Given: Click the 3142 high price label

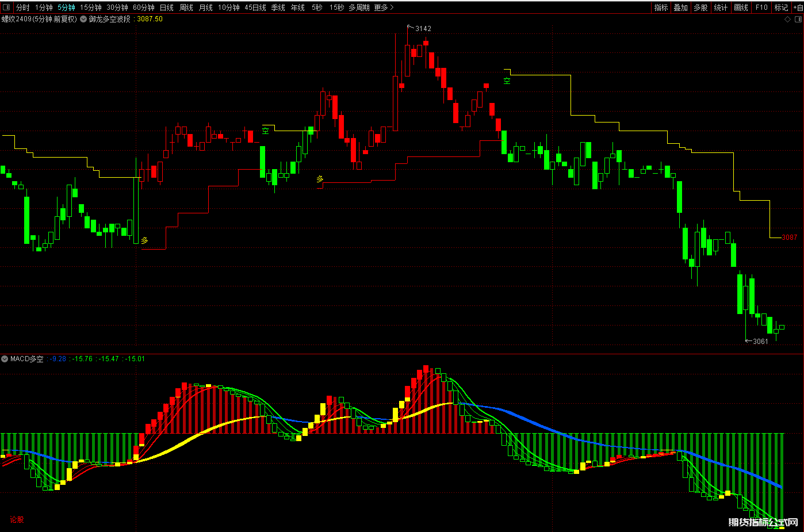Looking at the screenshot, I should point(423,29).
